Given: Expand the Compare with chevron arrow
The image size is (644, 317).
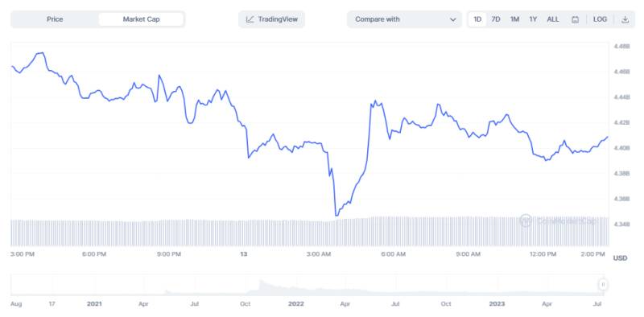Looking at the screenshot, I should point(452,19).
